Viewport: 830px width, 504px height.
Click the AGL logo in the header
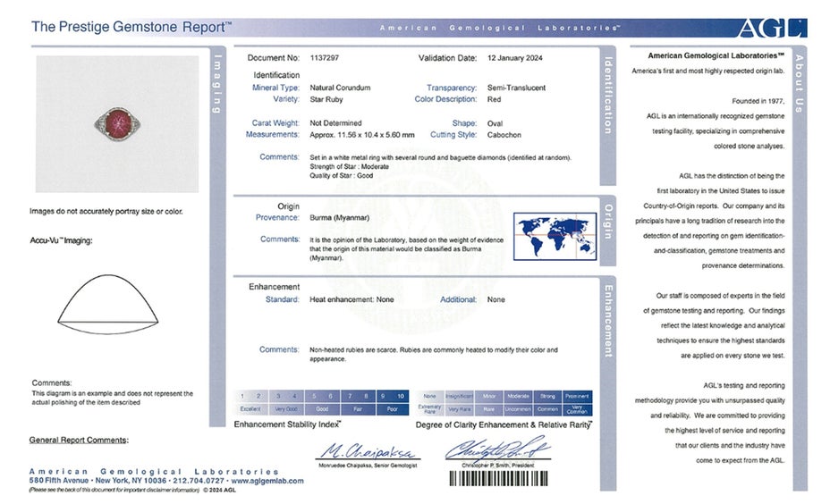pos(770,28)
